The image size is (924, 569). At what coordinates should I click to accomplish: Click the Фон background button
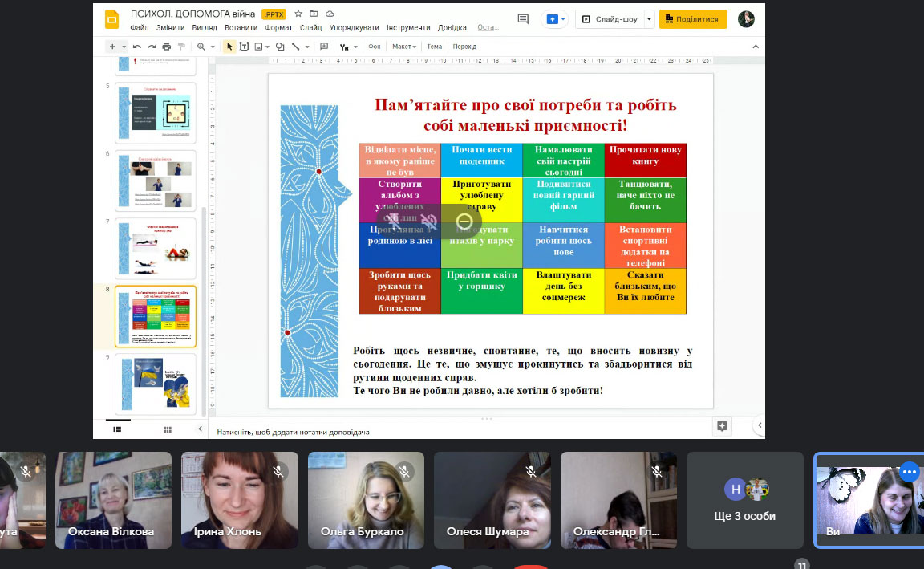coord(375,47)
